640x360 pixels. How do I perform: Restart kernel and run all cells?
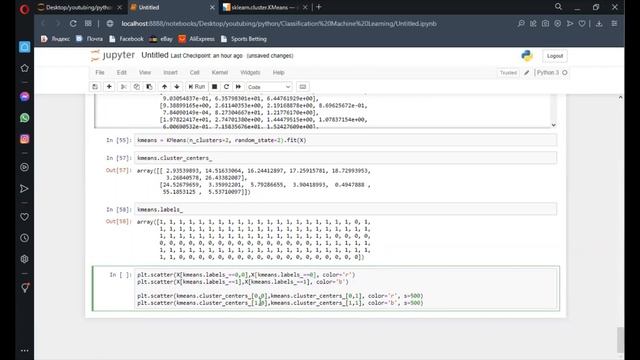coord(238,87)
